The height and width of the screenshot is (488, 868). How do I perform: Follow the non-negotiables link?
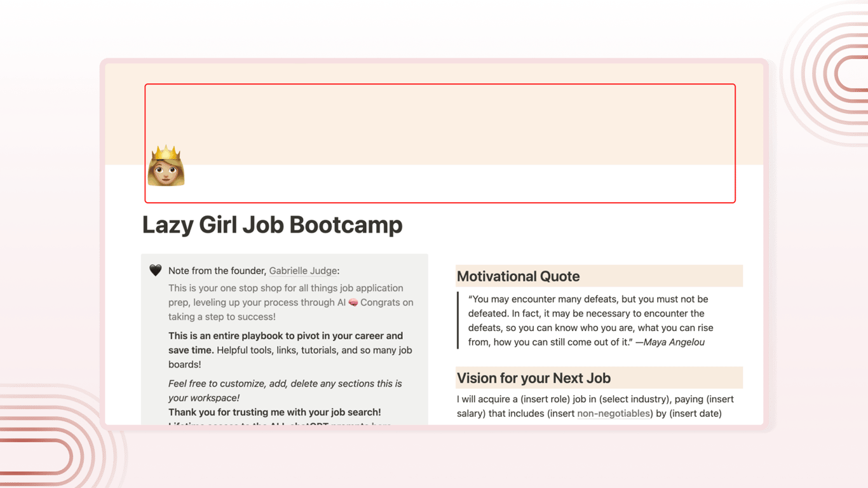[x=613, y=414]
